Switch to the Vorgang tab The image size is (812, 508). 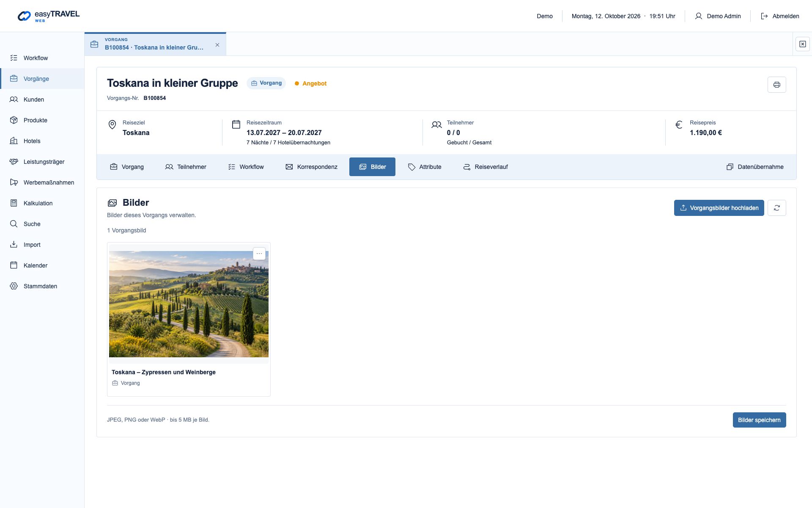point(127,167)
